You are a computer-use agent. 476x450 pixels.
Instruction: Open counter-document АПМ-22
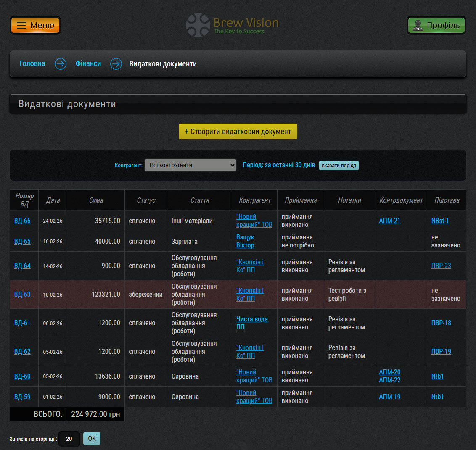389,380
